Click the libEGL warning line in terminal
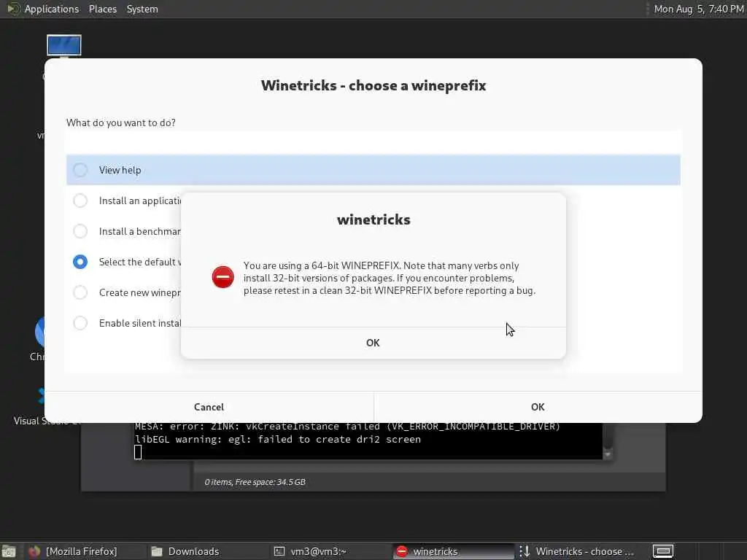Viewport: 747px width, 560px height. [x=278, y=439]
